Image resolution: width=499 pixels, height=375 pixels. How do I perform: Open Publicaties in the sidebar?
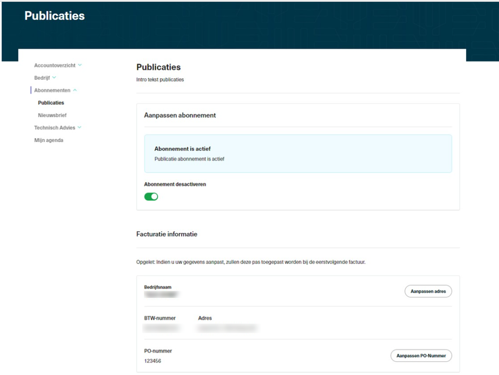[51, 103]
